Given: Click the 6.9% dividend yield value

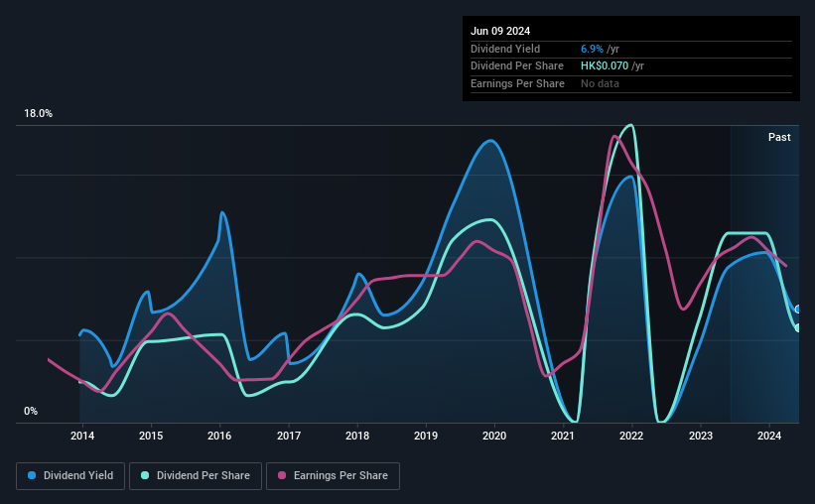Looking at the screenshot, I should pyautogui.click(x=592, y=49).
